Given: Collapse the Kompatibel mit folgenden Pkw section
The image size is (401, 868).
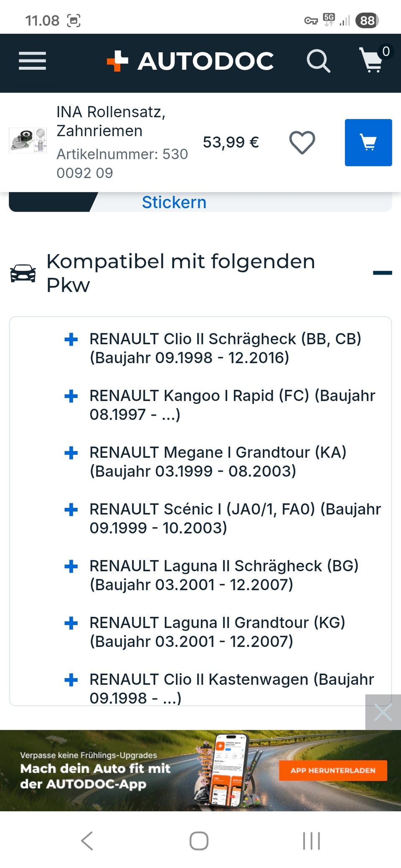Looking at the screenshot, I should click(382, 273).
